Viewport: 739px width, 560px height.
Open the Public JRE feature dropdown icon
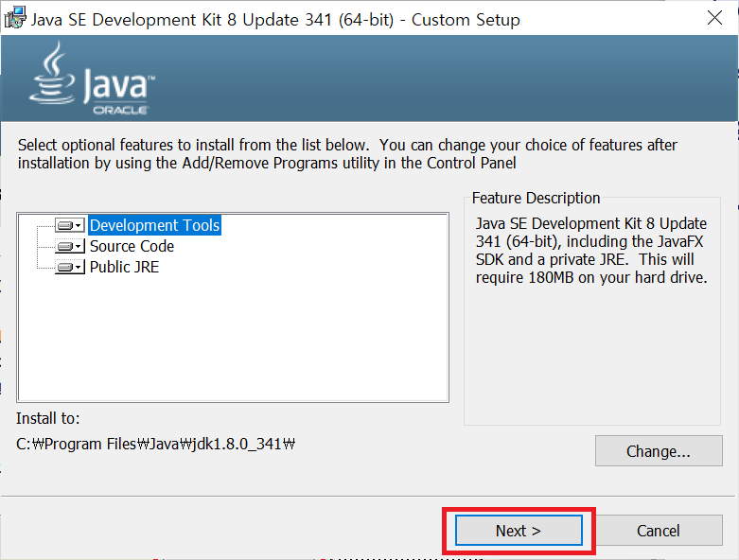(70, 267)
